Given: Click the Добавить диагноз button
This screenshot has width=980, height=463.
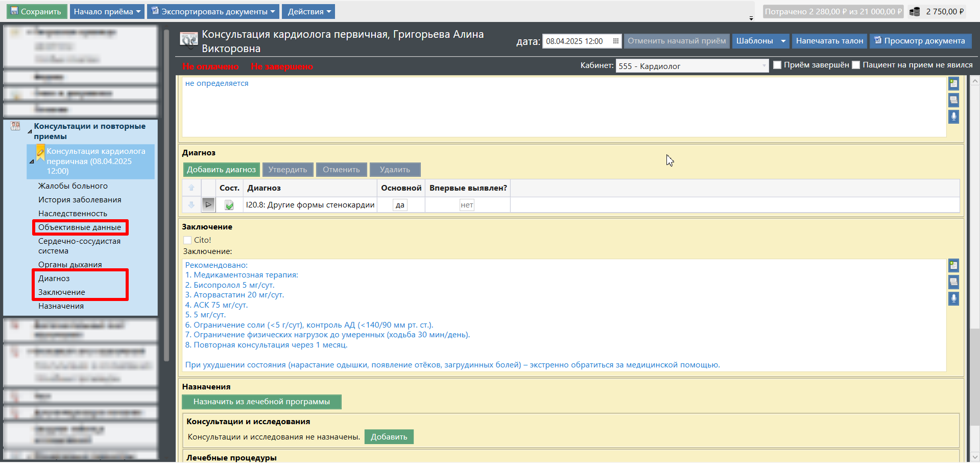Looking at the screenshot, I should (x=221, y=170).
